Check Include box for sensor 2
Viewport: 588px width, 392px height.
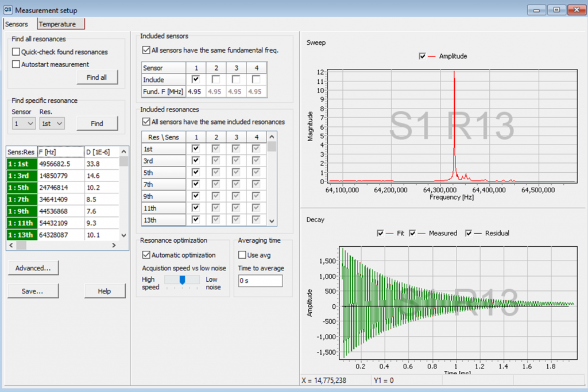pos(216,79)
